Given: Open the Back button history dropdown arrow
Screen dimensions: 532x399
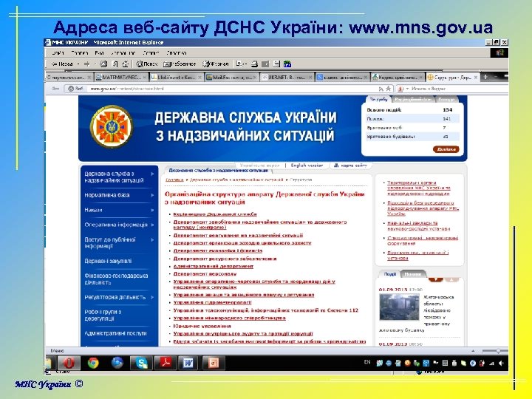Looking at the screenshot, I should click(78, 64).
